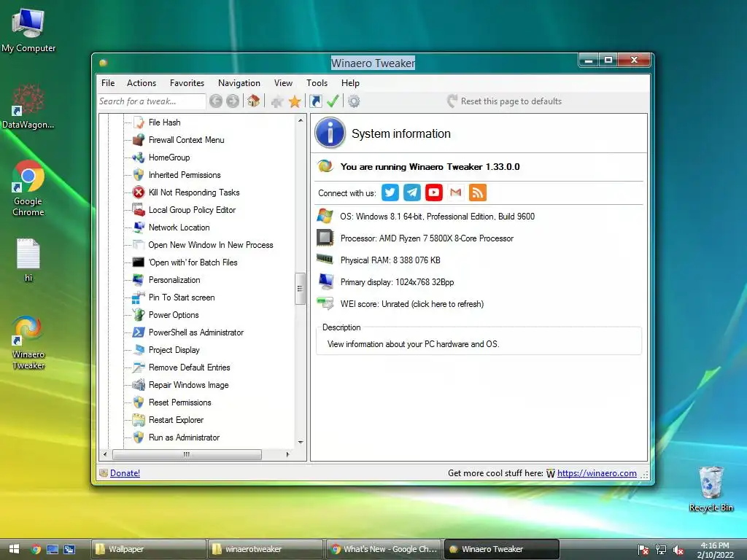Open the File menu
Viewport: 747px width, 560px height.
point(108,83)
